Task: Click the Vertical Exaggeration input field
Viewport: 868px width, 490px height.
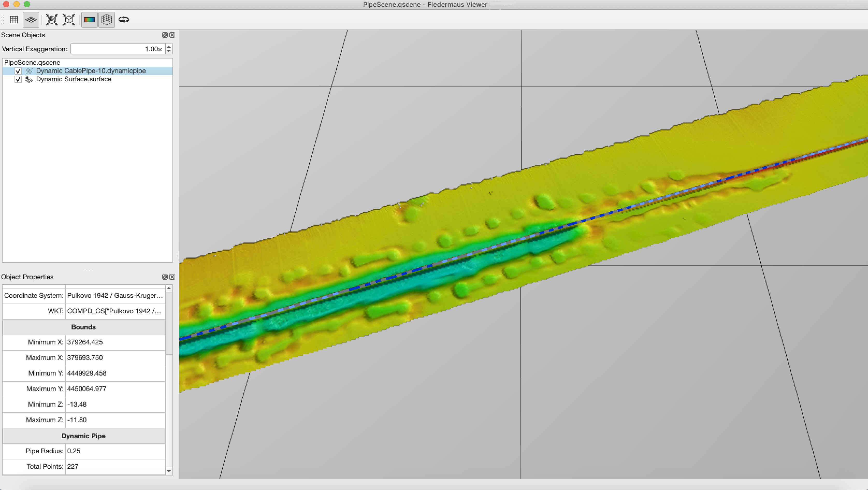Action: tap(117, 49)
